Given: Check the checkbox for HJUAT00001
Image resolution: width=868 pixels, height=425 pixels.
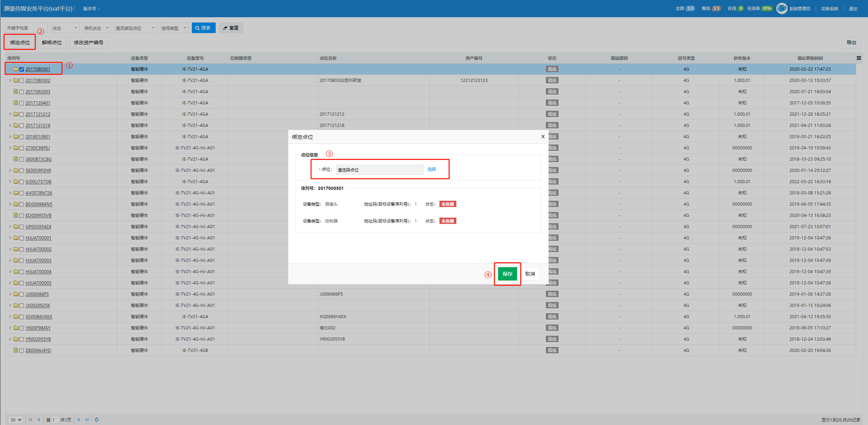Looking at the screenshot, I should (x=22, y=238).
